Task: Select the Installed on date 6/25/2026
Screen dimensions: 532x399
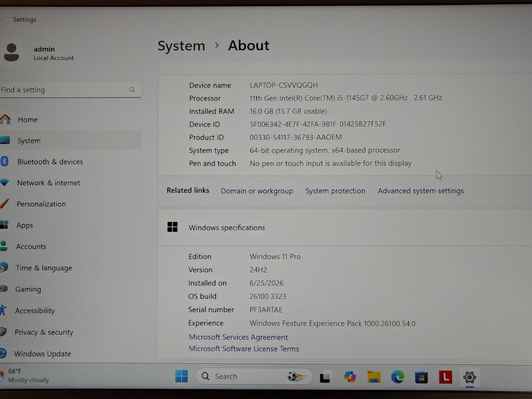Action: click(266, 283)
